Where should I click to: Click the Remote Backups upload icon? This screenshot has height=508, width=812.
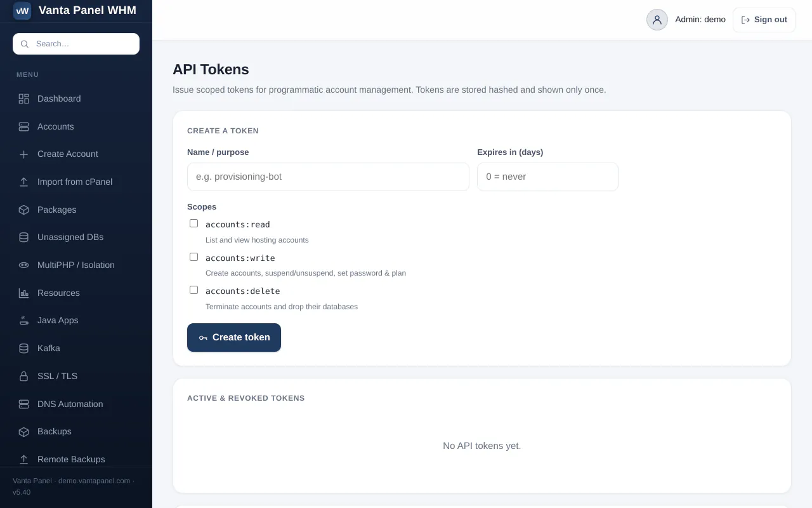[23, 459]
